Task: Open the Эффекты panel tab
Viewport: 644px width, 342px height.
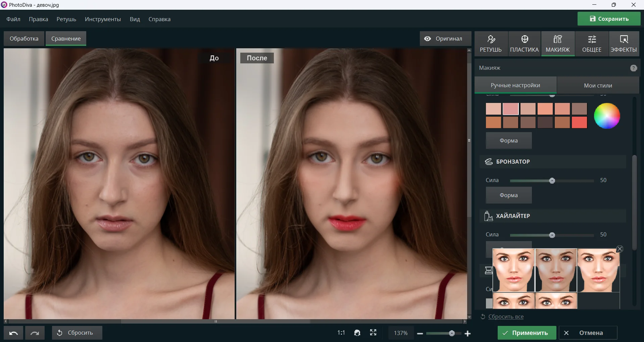Action: pyautogui.click(x=624, y=44)
